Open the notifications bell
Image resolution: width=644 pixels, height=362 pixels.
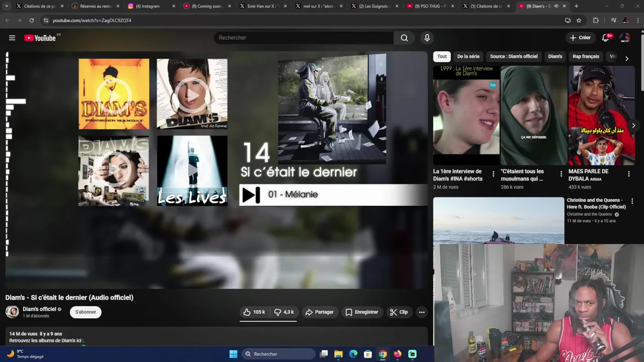coord(606,38)
